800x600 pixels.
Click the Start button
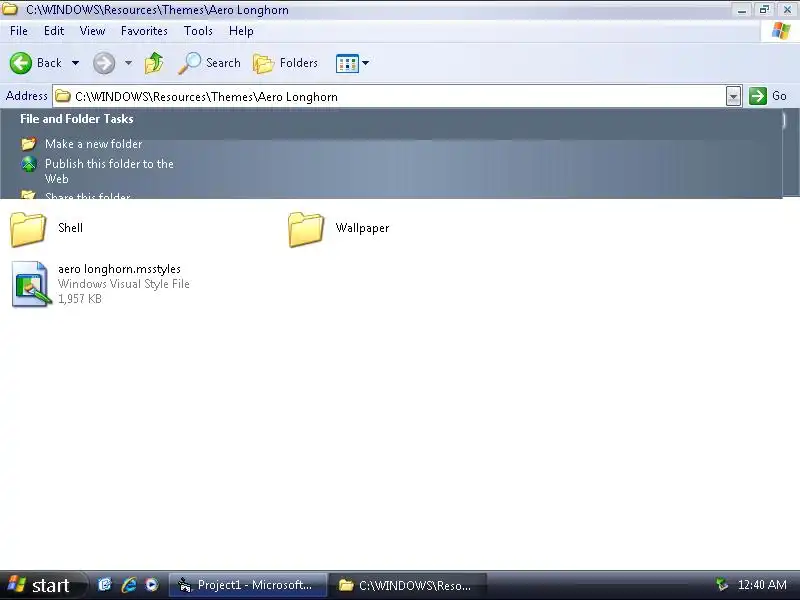click(41, 585)
